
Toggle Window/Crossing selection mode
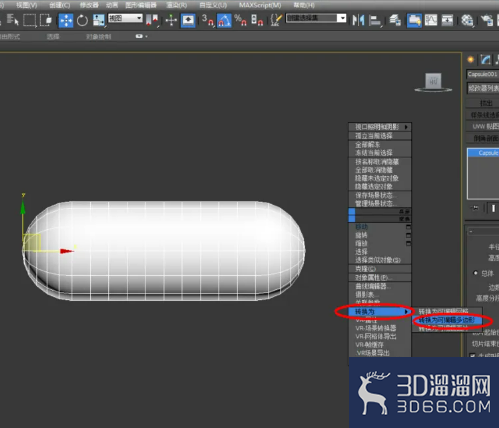coord(46,20)
